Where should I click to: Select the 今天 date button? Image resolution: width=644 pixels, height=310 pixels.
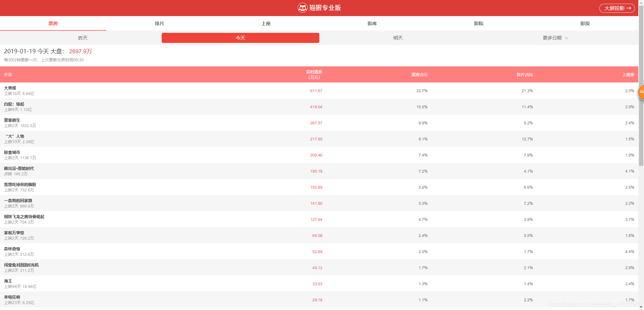[240, 38]
